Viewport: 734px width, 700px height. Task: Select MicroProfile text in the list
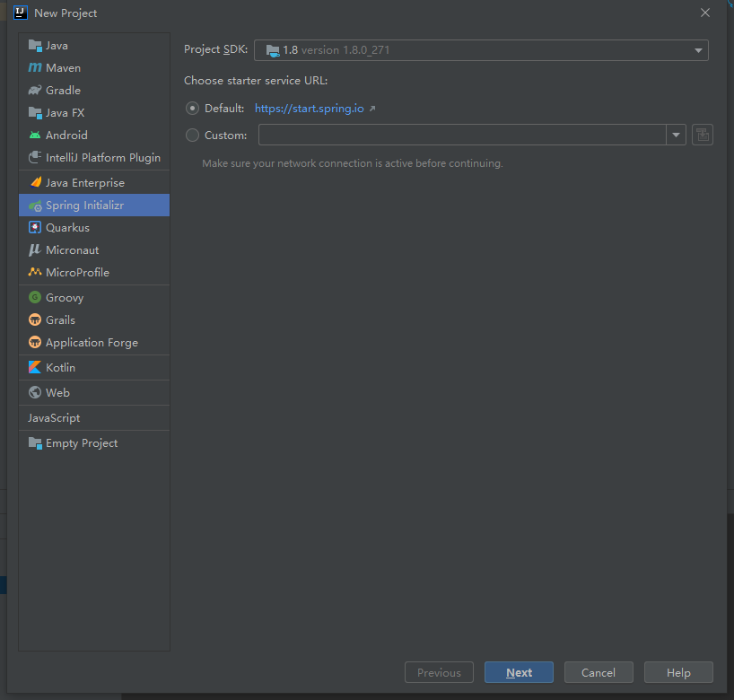point(78,272)
